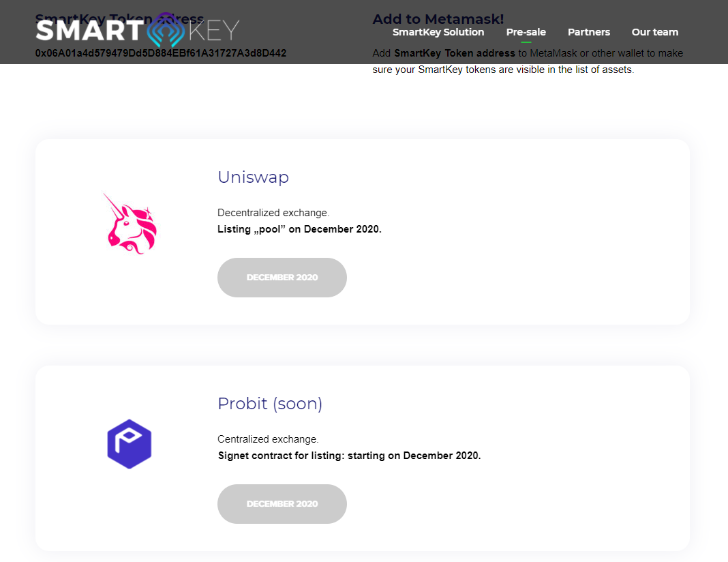Image resolution: width=728 pixels, height=562 pixels.
Task: Click the text "Centralized exchange."
Action: pos(268,439)
